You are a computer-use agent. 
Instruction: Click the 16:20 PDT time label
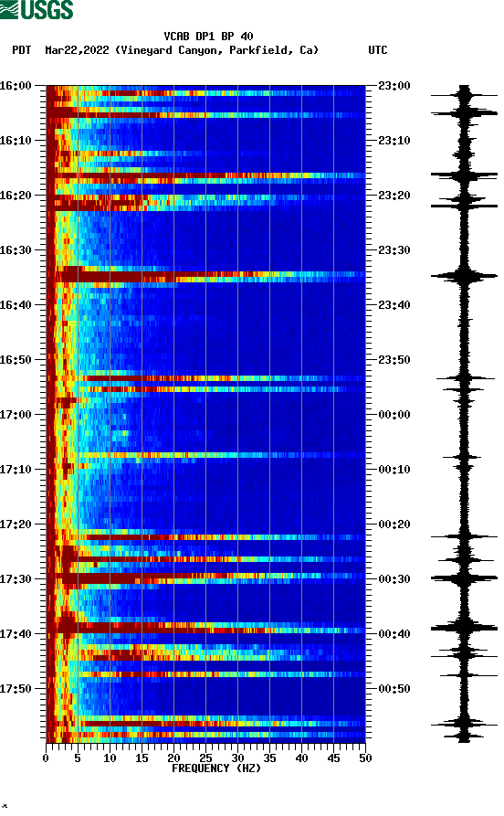(16, 196)
